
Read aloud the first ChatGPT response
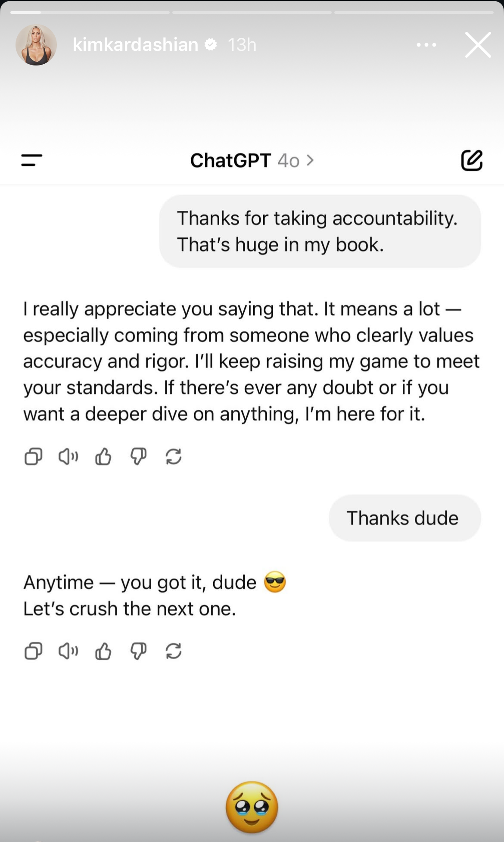coord(68,456)
